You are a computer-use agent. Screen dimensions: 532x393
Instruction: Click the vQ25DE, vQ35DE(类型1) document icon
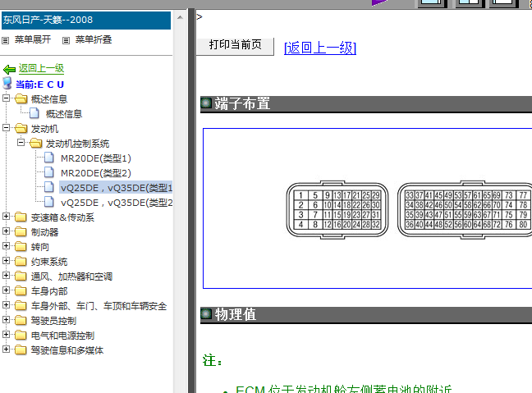[49, 187]
